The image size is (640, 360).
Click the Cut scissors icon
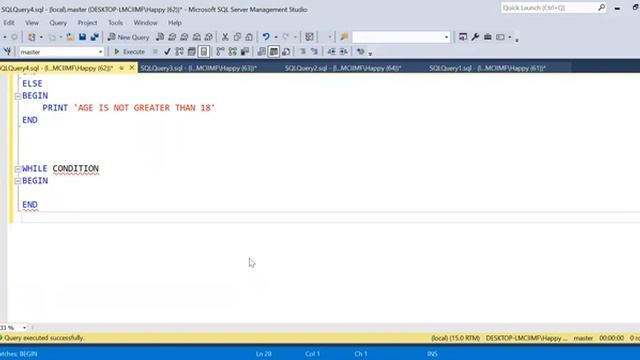click(x=225, y=37)
